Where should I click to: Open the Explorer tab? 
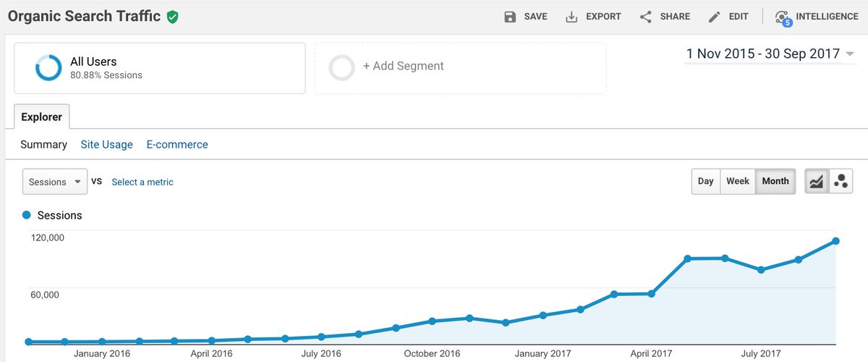tap(41, 117)
